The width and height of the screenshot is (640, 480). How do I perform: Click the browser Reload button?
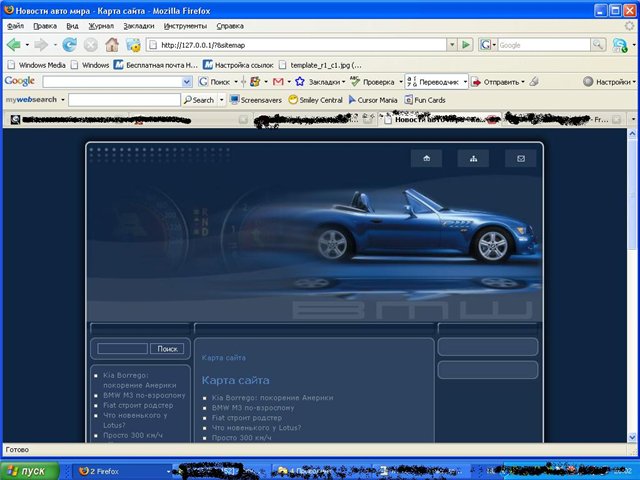point(69,45)
